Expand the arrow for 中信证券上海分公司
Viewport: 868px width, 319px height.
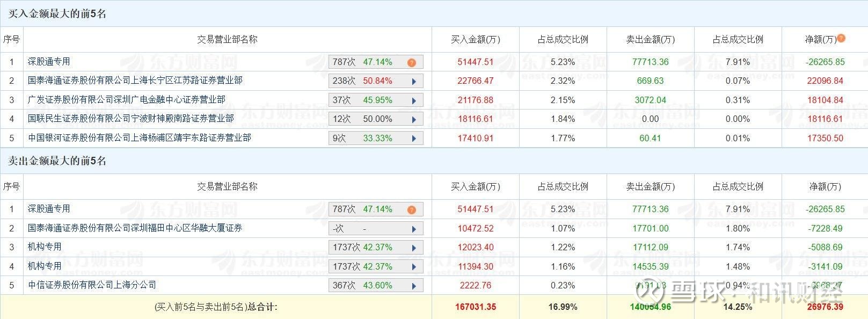click(414, 286)
